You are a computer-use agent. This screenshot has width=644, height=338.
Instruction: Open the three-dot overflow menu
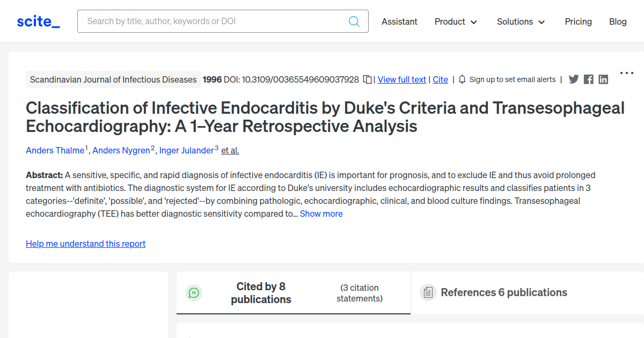[x=627, y=73]
